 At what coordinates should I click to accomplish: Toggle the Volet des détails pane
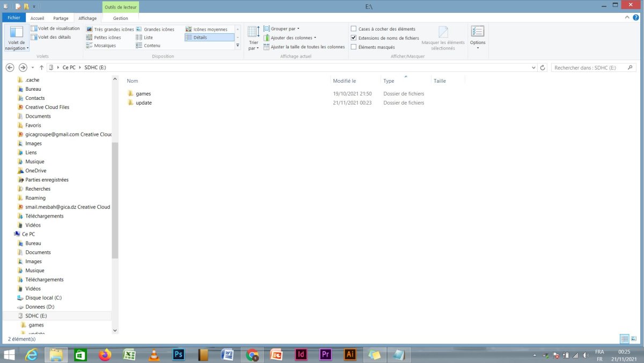[x=51, y=37]
